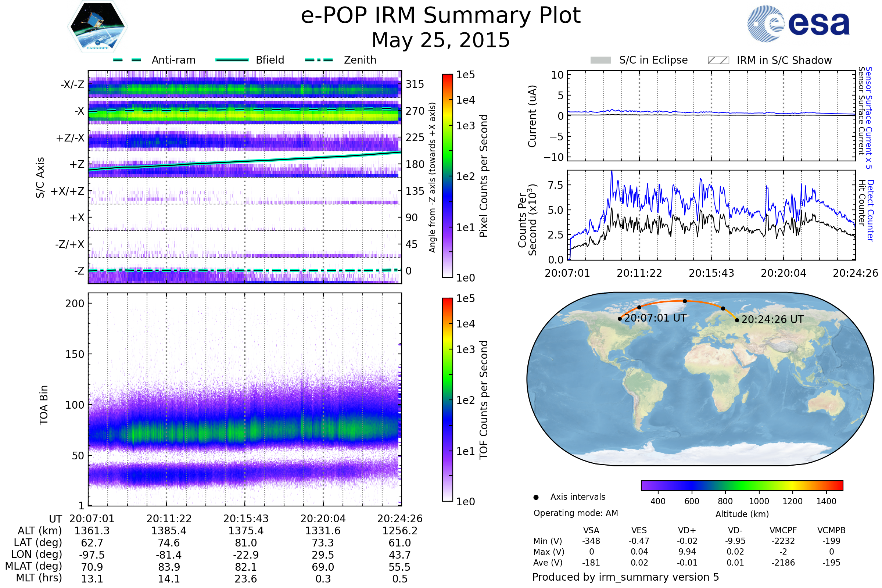Click the Zenith dash-dot legend line
The image size is (882, 588).
pos(319,60)
